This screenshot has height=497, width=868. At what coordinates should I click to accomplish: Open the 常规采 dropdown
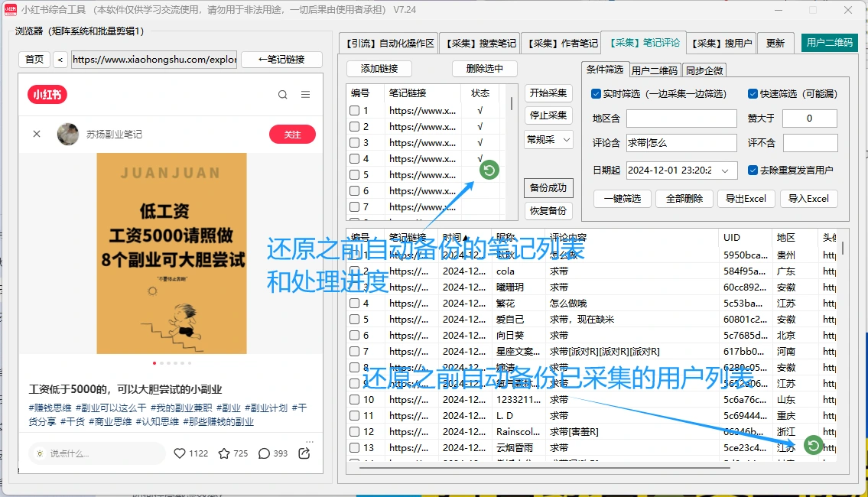pos(548,139)
